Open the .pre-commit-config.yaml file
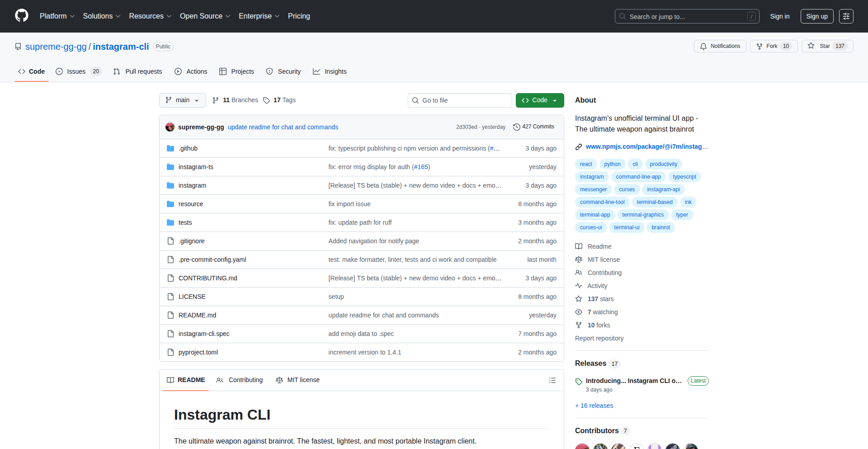Screen dimensions: 868x449 click(212, 260)
